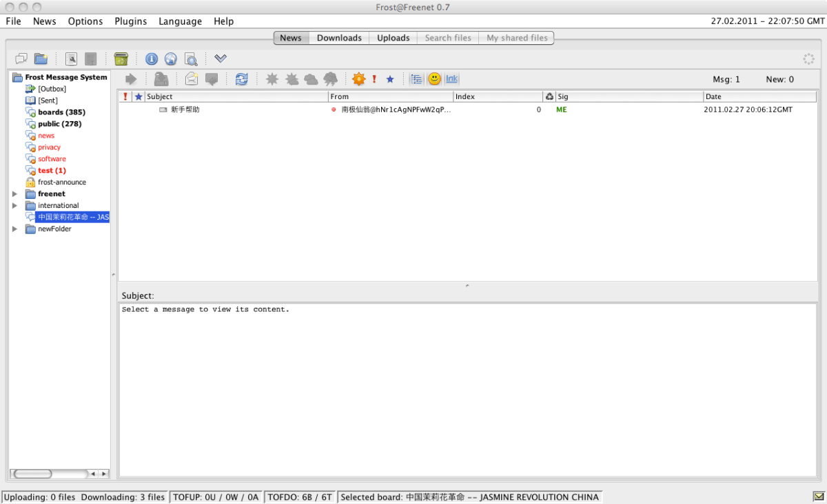
Task: Refresh the board with blue arrows icon
Action: 241,79
